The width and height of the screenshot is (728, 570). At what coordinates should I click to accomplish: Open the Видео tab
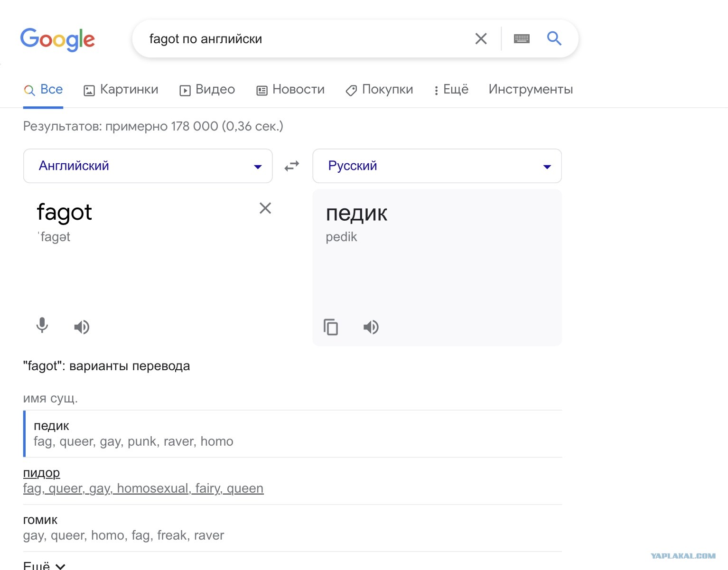click(207, 90)
